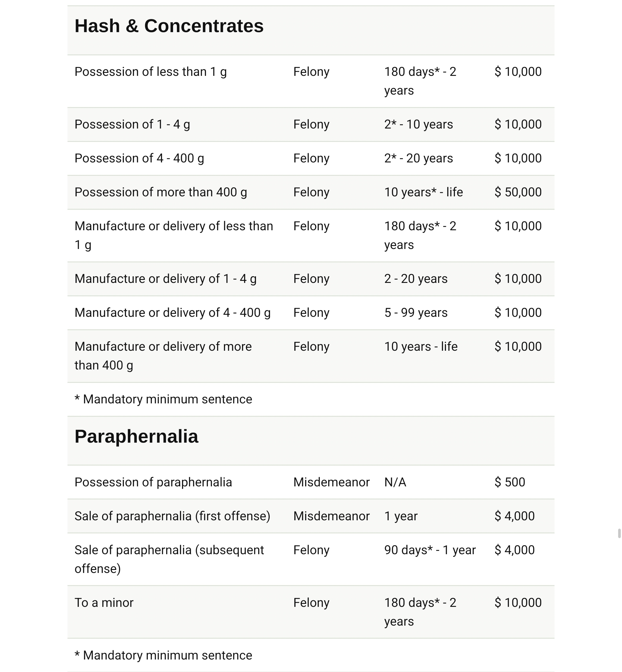
Task: Select the Possession of less than 1 g row
Action: click(311, 81)
